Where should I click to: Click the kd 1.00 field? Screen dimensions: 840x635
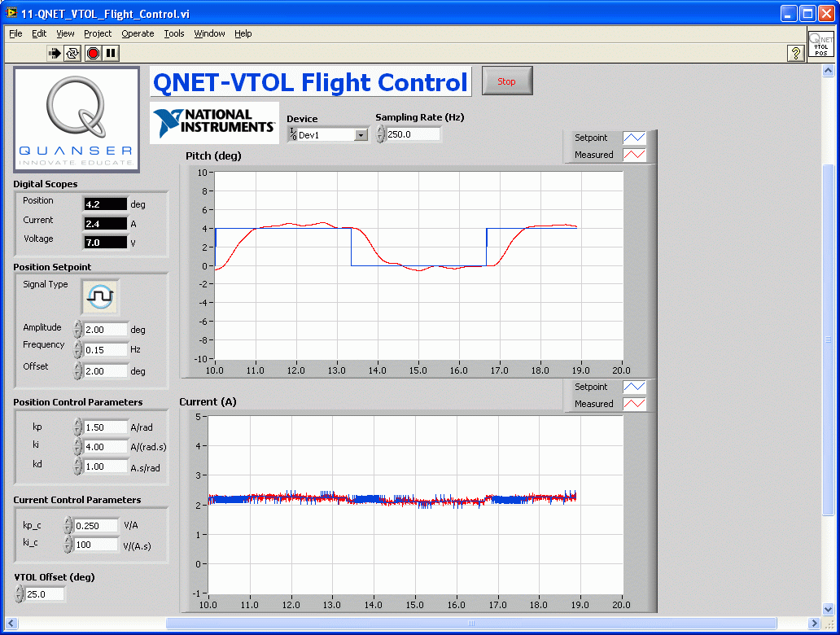click(106, 466)
